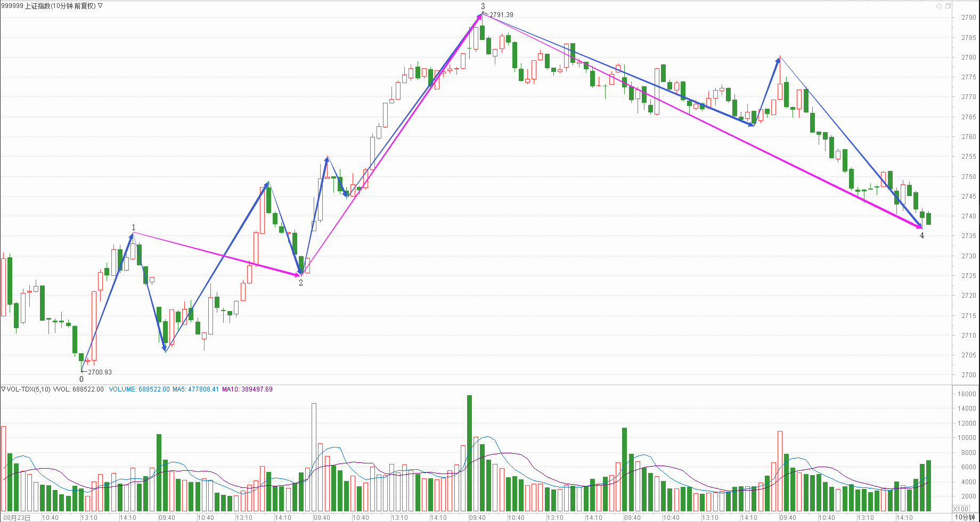
Task: Click the 2700.93 low price annotation
Action: [x=100, y=372]
